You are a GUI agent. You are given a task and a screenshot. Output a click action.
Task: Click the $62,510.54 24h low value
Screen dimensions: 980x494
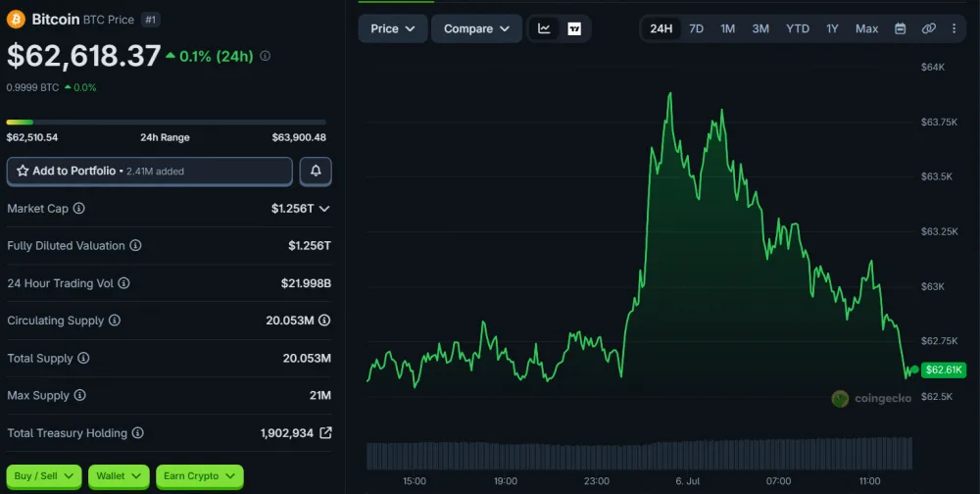tap(32, 137)
